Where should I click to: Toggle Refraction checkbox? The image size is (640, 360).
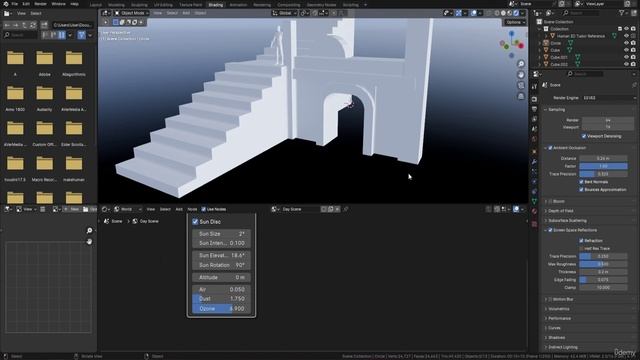point(581,240)
